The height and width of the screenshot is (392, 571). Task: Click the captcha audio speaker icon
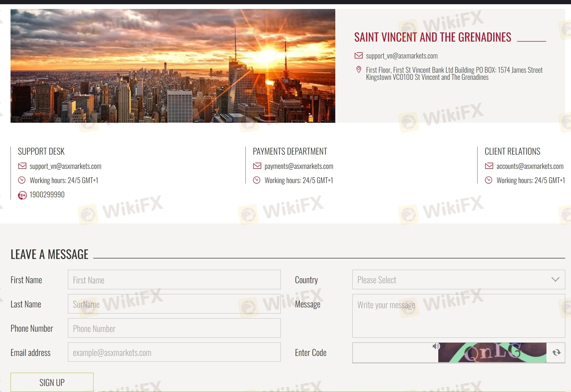tap(436, 346)
